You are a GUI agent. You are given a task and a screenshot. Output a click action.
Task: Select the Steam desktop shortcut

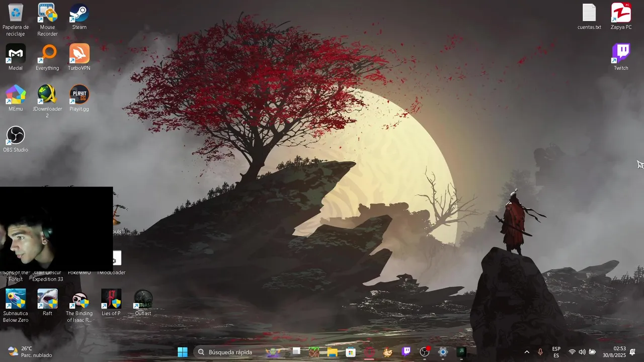79,17
